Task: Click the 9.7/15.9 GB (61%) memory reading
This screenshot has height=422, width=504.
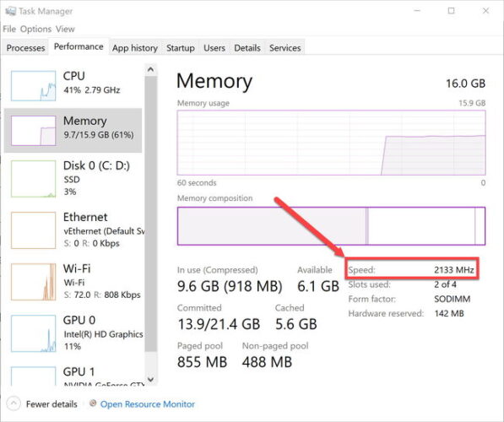Action: [x=99, y=134]
